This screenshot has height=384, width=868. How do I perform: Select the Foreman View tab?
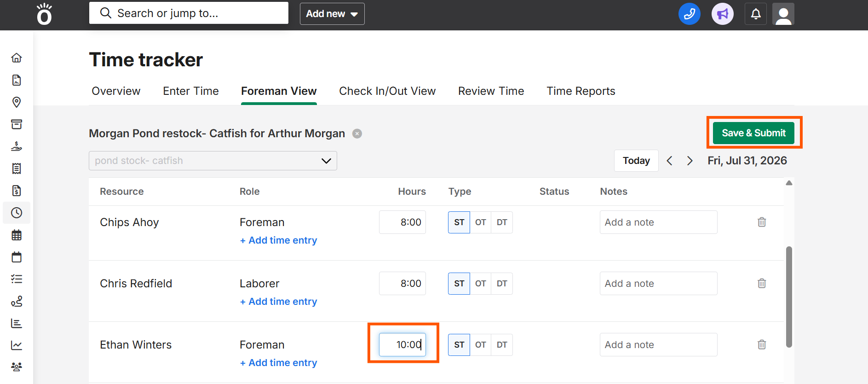click(x=279, y=91)
